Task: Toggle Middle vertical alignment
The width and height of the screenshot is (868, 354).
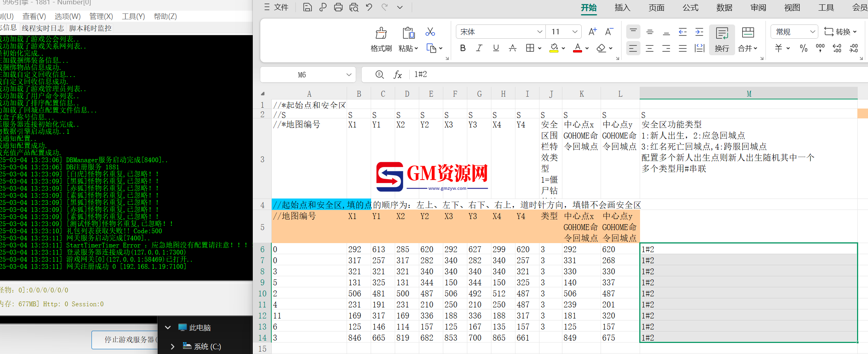Action: click(650, 32)
